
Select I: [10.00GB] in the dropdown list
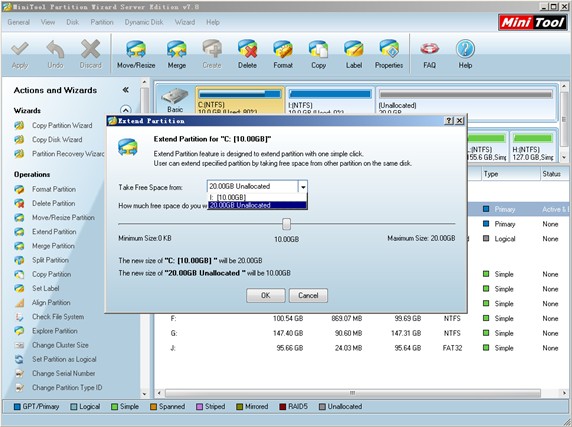(257, 197)
